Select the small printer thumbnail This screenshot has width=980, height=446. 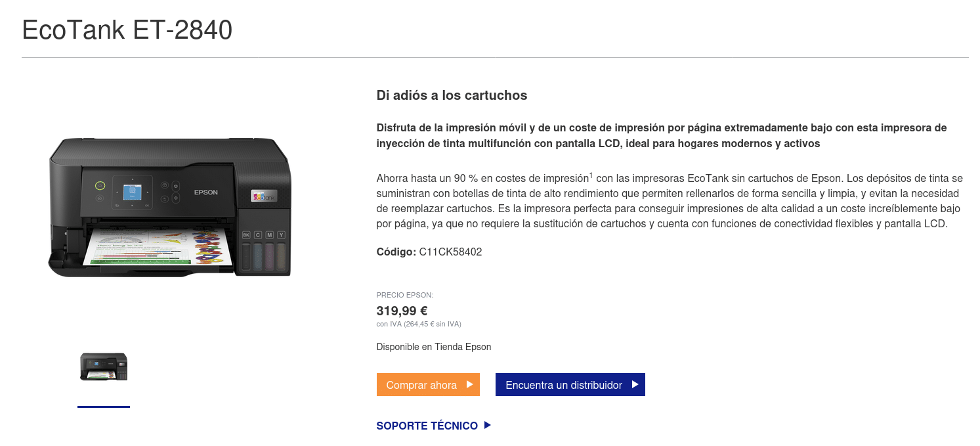point(104,367)
